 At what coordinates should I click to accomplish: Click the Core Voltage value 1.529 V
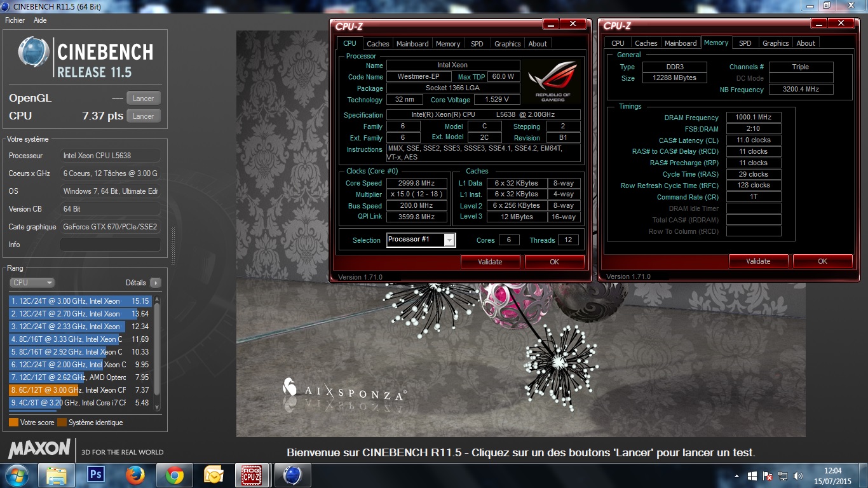497,100
